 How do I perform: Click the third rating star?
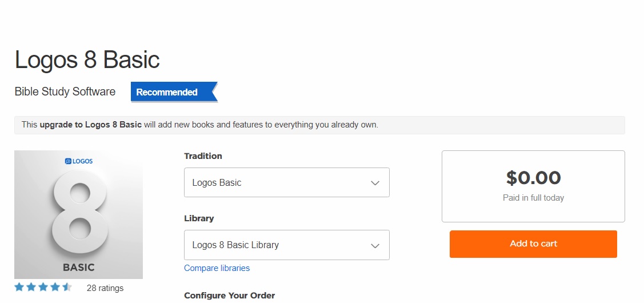tap(43, 287)
